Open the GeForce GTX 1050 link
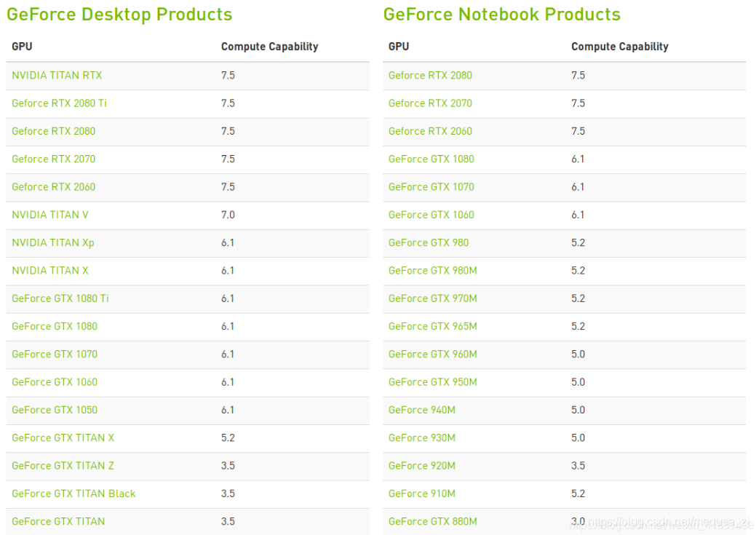This screenshot has width=756, height=535. (55, 410)
